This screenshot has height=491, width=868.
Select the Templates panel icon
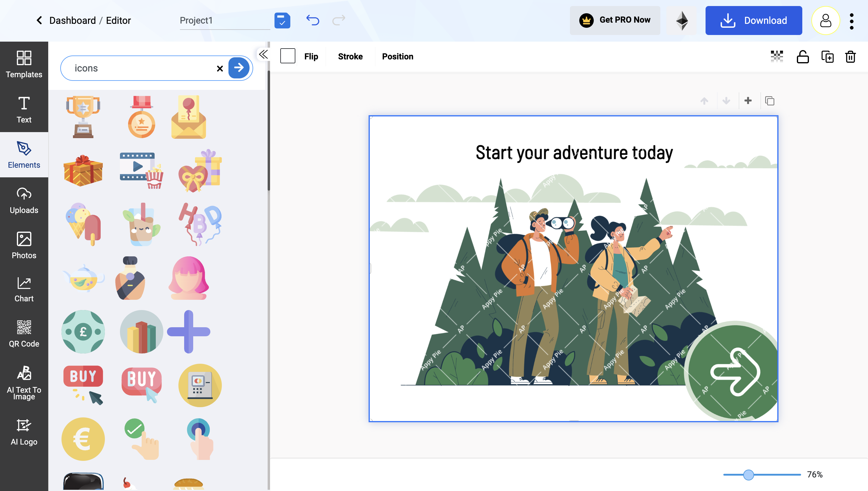point(24,64)
